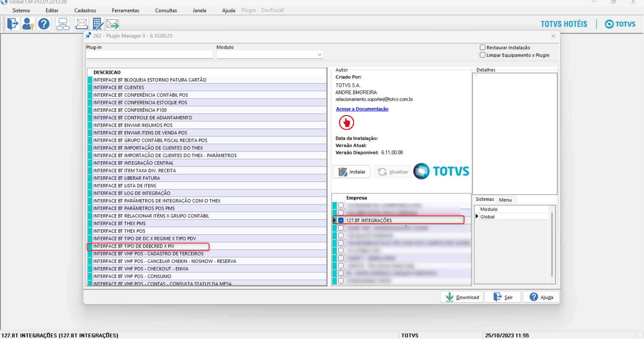644x339 pixels.
Task: Click the envelope mail toolbar icon
Action: (82, 24)
